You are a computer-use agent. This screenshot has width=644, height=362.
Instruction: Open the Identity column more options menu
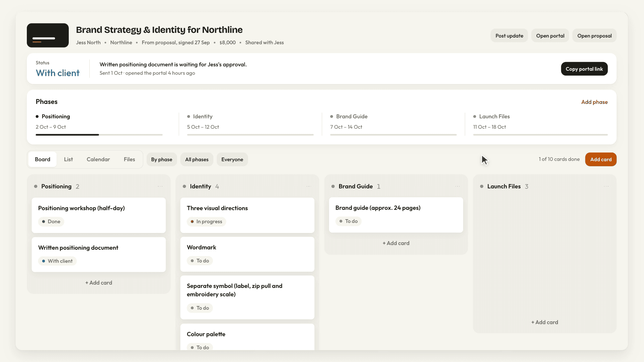coord(309,186)
